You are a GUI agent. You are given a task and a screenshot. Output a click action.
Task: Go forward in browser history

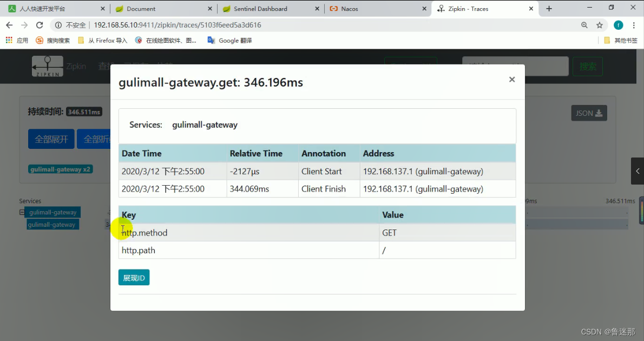[24, 25]
